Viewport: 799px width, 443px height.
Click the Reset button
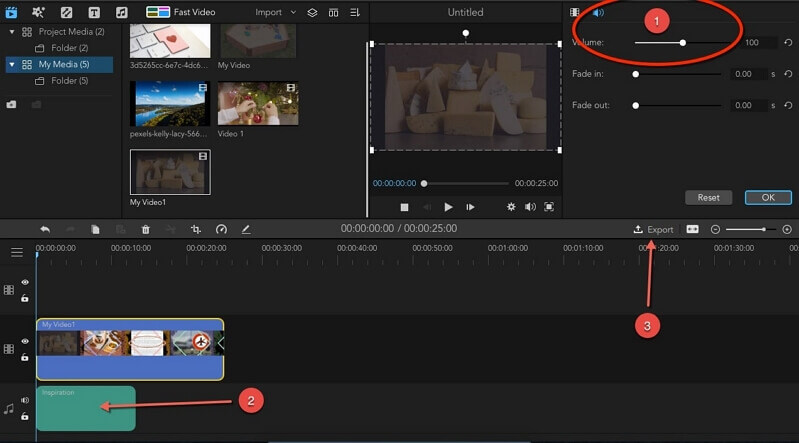(x=708, y=198)
